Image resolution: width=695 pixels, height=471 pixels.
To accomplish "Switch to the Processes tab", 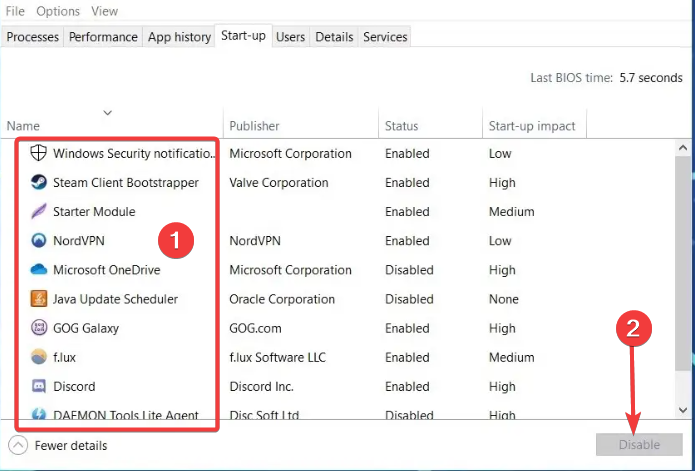I will pyautogui.click(x=32, y=37).
